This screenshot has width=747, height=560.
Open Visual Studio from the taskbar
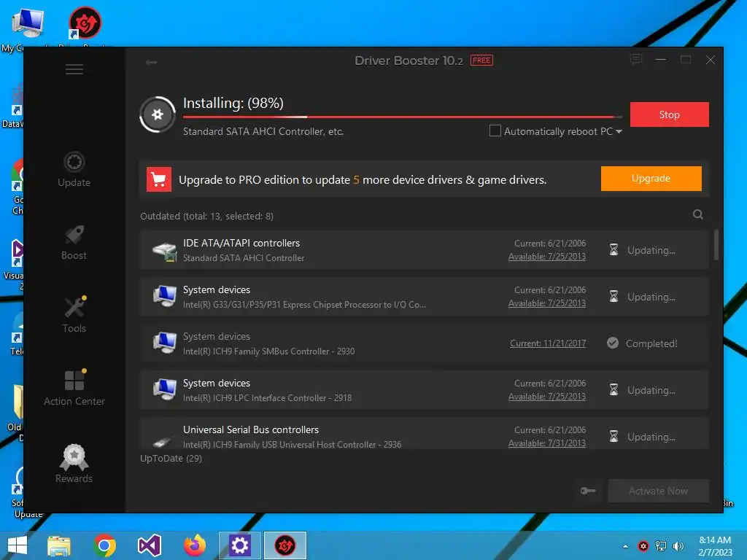pos(149,545)
